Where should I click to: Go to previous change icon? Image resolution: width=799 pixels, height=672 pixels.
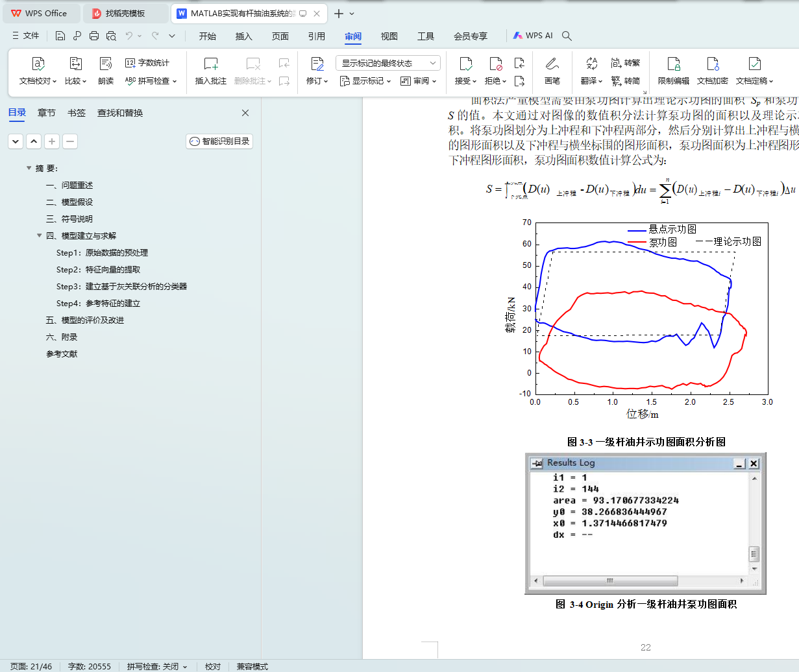pyautogui.click(x=519, y=63)
